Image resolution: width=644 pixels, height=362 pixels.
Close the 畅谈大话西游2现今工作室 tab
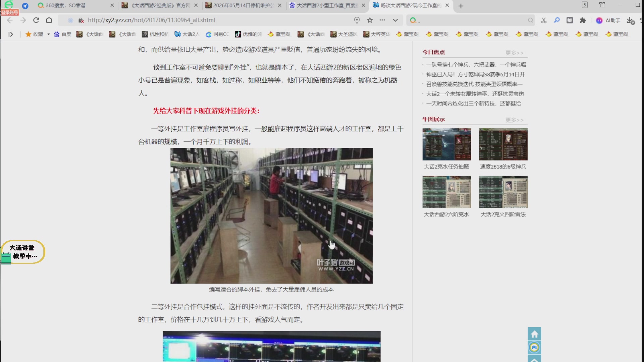[447, 5]
